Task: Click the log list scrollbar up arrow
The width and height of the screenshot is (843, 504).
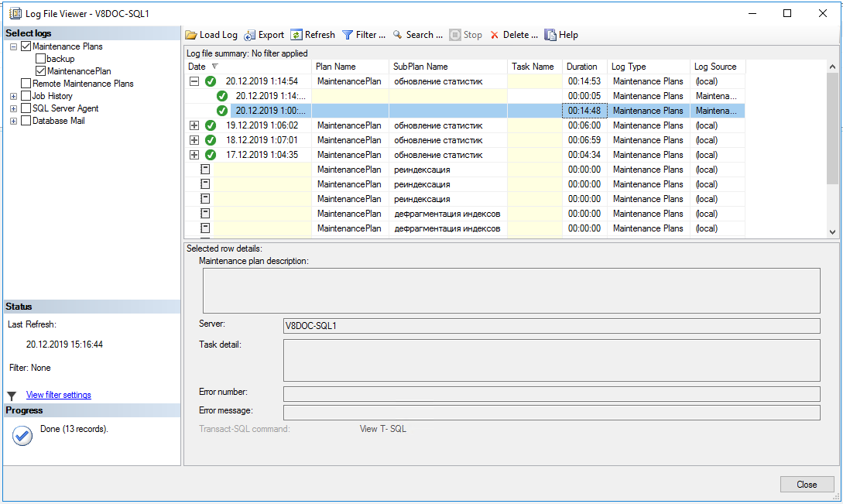Action: click(832, 67)
